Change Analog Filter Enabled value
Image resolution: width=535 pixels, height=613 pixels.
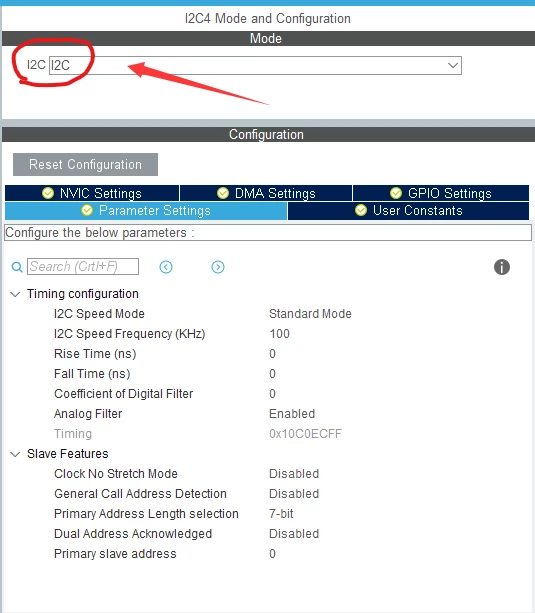pos(292,414)
